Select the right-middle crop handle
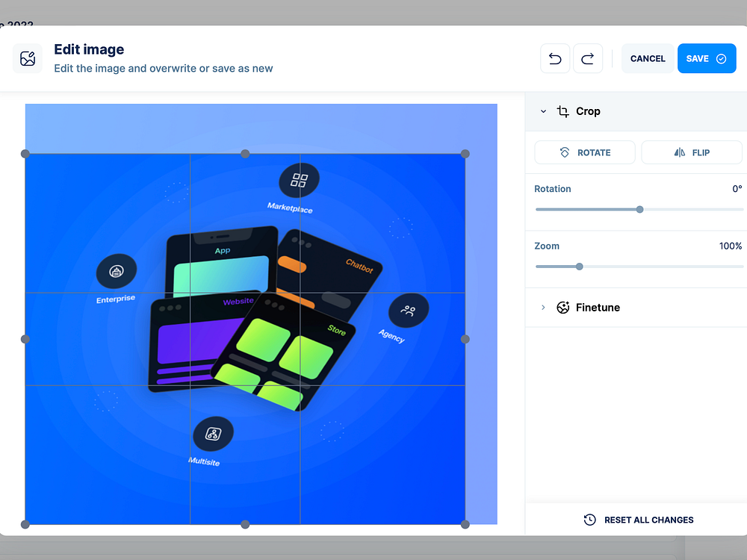Viewport: 747px width, 560px height. tap(465, 339)
